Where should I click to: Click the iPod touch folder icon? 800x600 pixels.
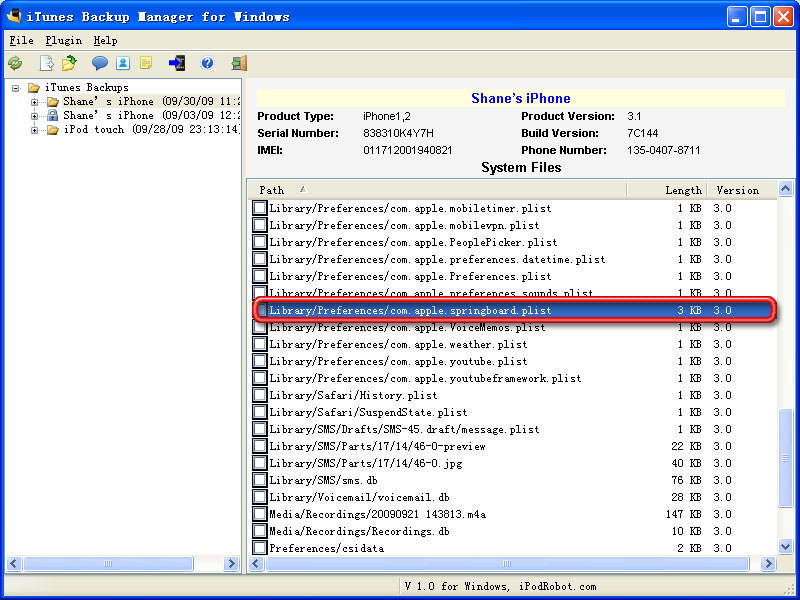(x=53, y=130)
